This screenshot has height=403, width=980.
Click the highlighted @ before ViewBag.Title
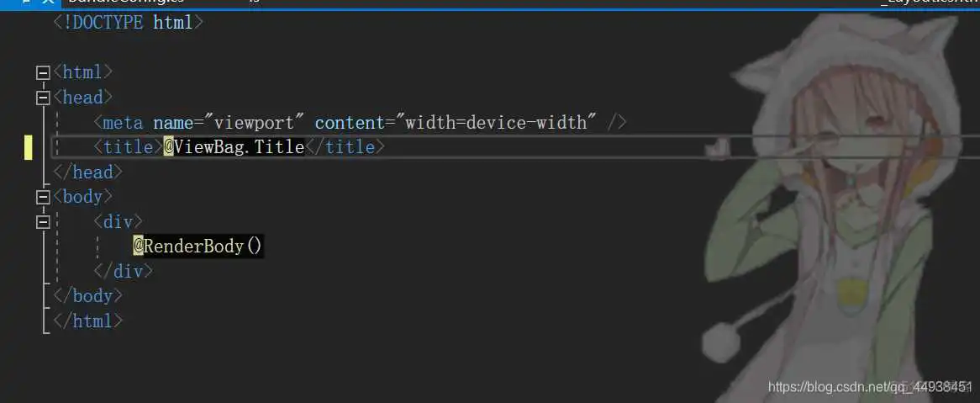click(x=169, y=147)
